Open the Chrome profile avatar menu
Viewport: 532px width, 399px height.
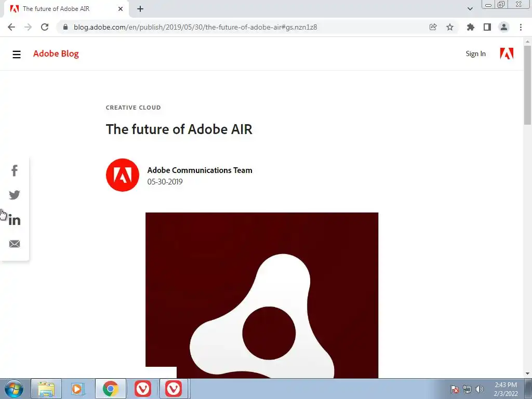(x=504, y=27)
